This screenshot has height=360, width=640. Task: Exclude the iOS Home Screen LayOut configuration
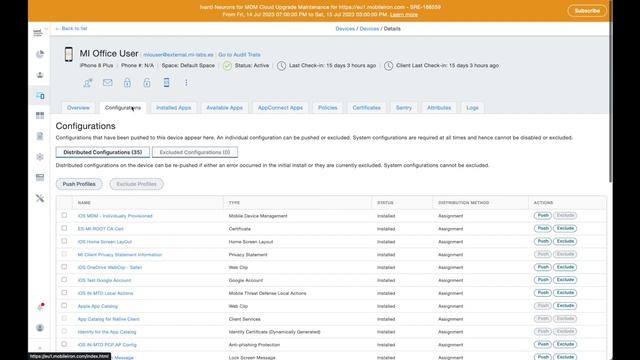coord(565,241)
